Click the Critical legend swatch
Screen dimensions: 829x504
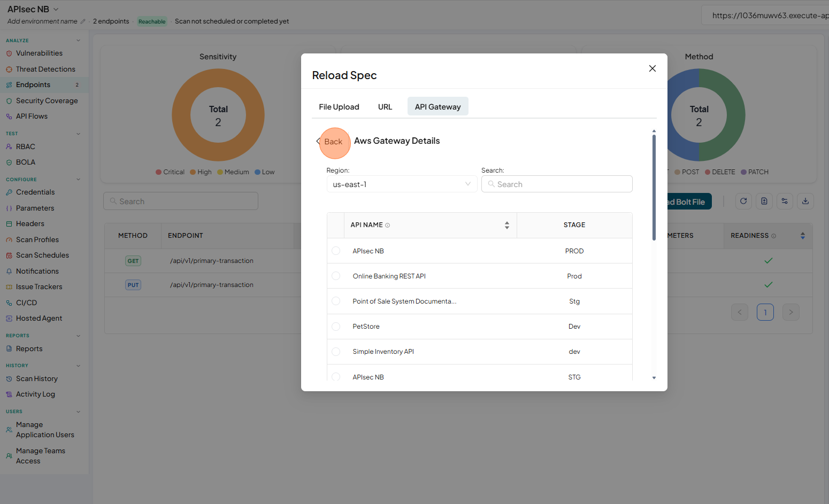tap(158, 172)
